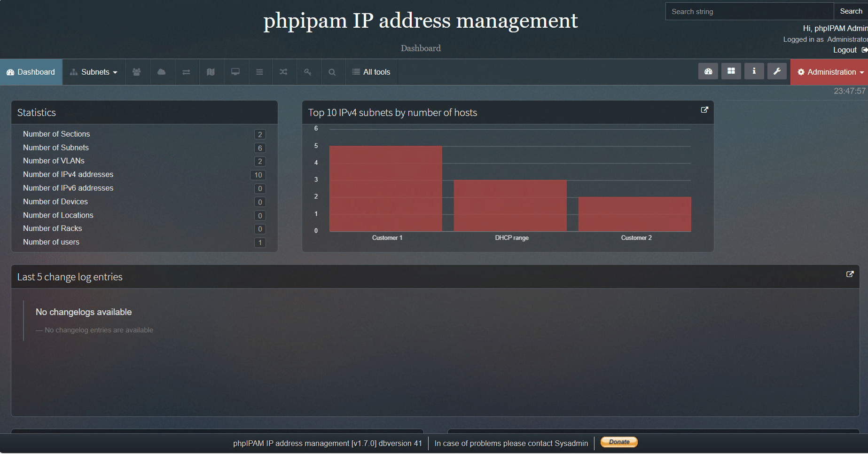Click the exchange arrows icon in the toolbar
The image size is (868, 454).
(186, 72)
